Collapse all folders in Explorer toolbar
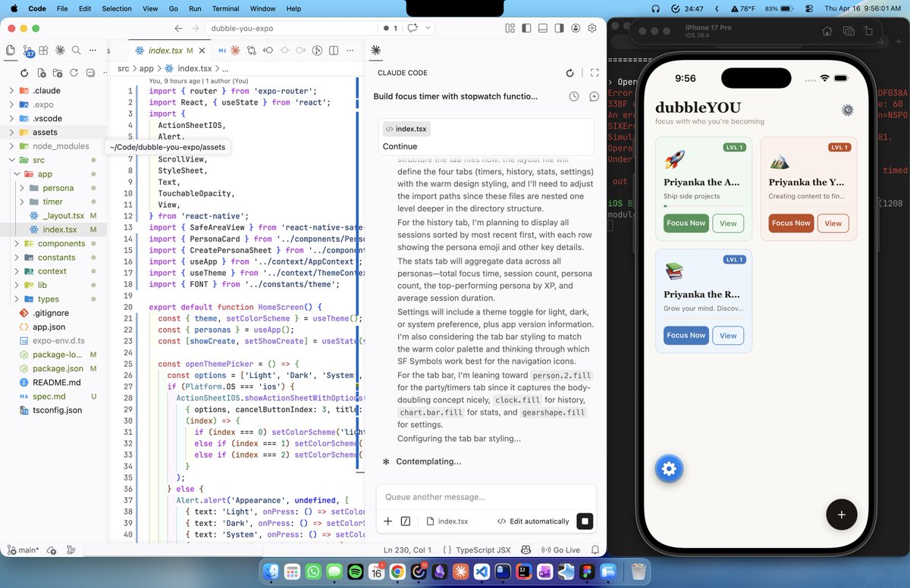 click(x=91, y=73)
